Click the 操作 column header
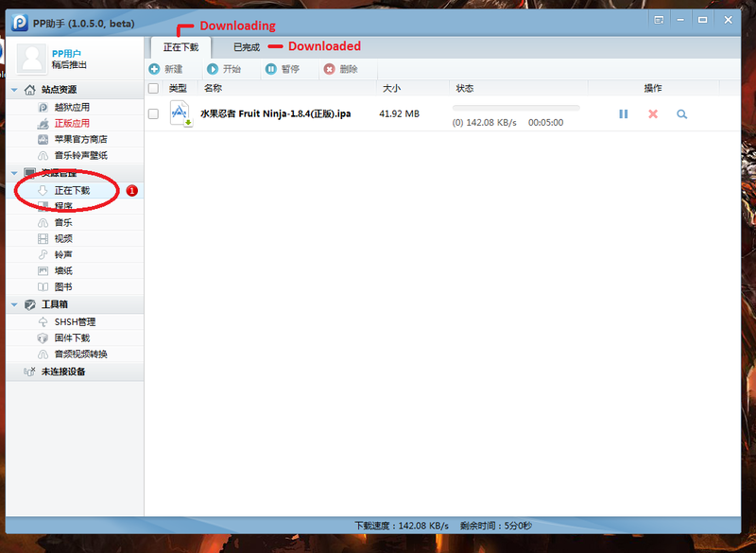The height and width of the screenshot is (553, 756). click(x=653, y=88)
